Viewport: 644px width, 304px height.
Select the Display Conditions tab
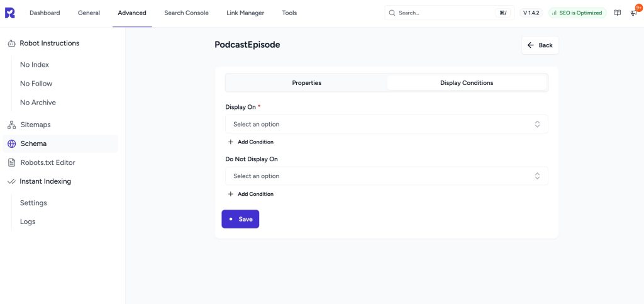(467, 83)
